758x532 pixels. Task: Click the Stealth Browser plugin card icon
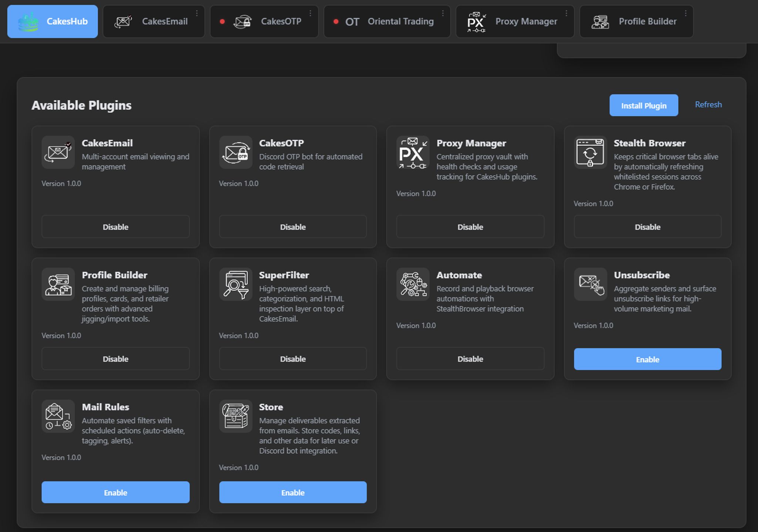(x=590, y=152)
